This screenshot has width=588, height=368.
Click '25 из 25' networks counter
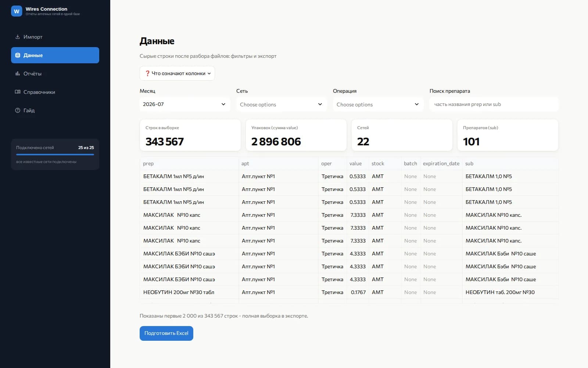[86, 148]
